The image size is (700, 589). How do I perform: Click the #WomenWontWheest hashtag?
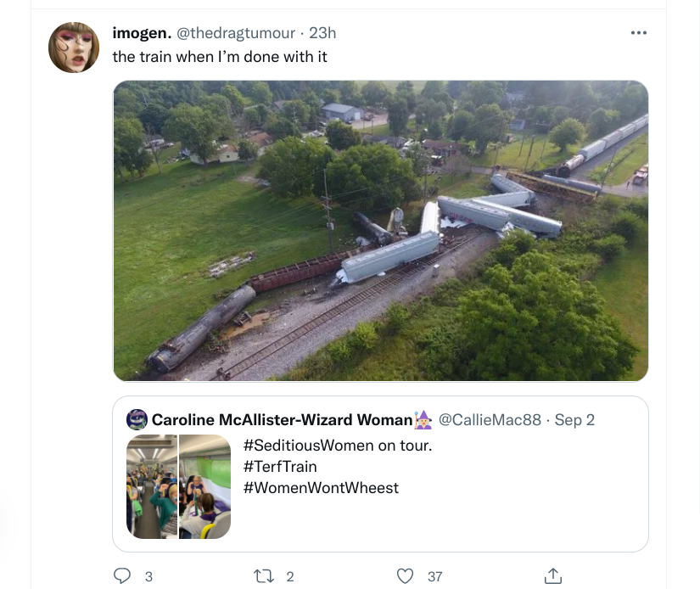[321, 487]
